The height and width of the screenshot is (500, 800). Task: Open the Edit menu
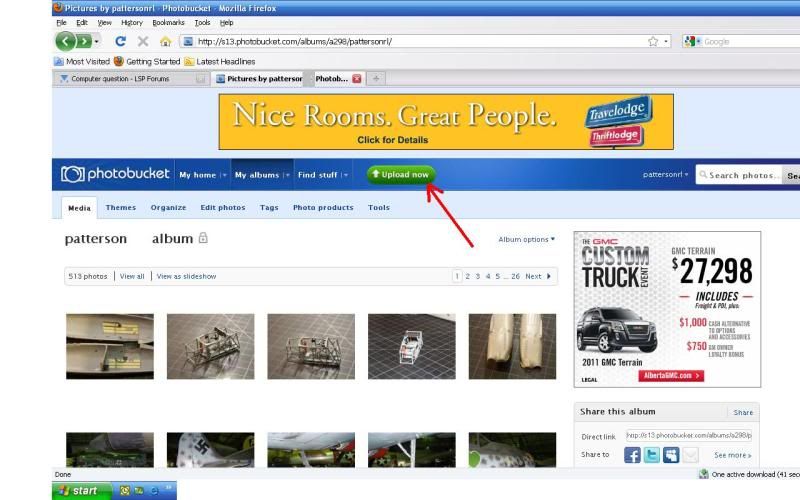pos(82,22)
